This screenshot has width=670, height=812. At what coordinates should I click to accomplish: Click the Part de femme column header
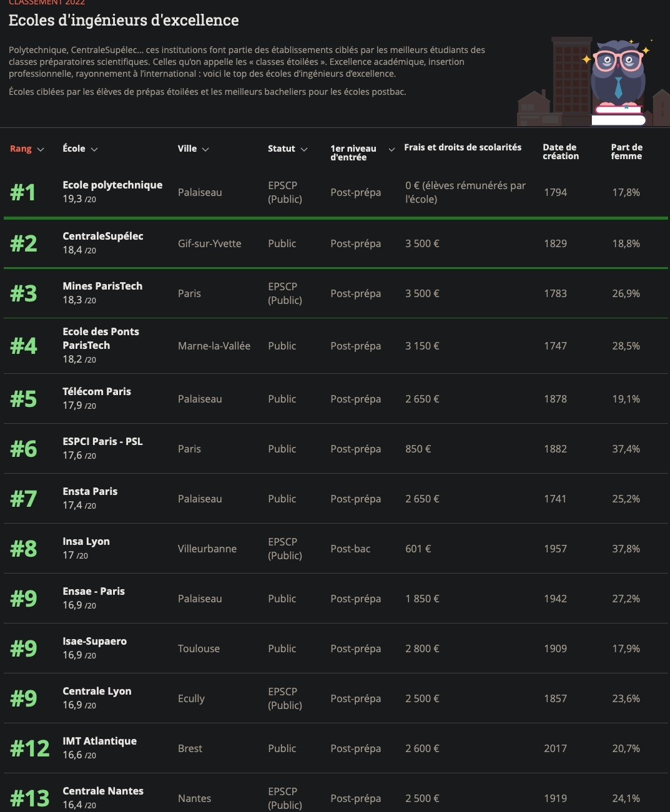pyautogui.click(x=626, y=152)
